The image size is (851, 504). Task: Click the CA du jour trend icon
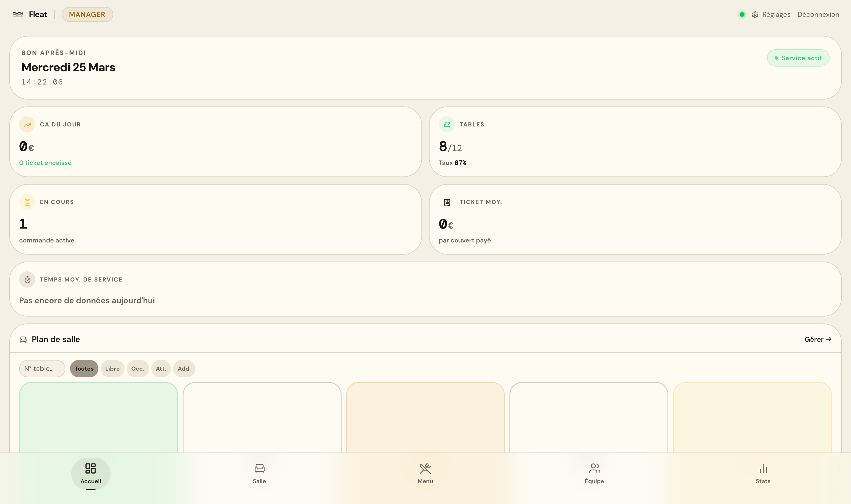[x=27, y=125]
